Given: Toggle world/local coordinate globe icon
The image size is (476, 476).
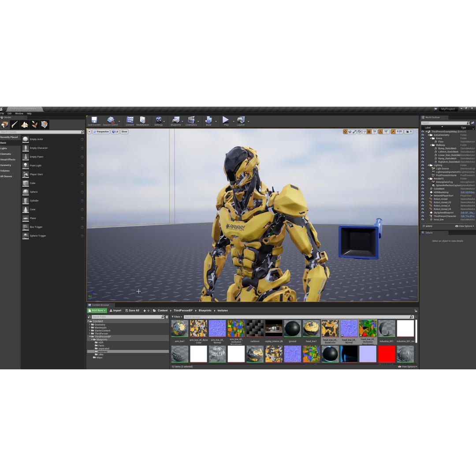Looking at the screenshot, I should [x=360, y=132].
